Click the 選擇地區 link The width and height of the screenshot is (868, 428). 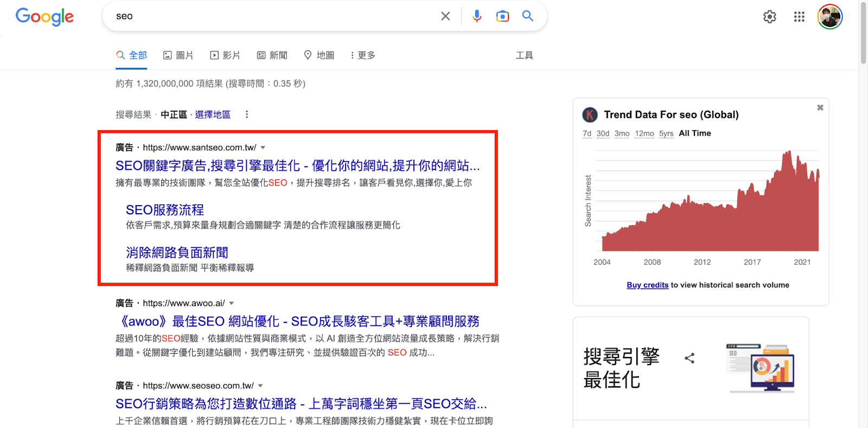coord(213,114)
